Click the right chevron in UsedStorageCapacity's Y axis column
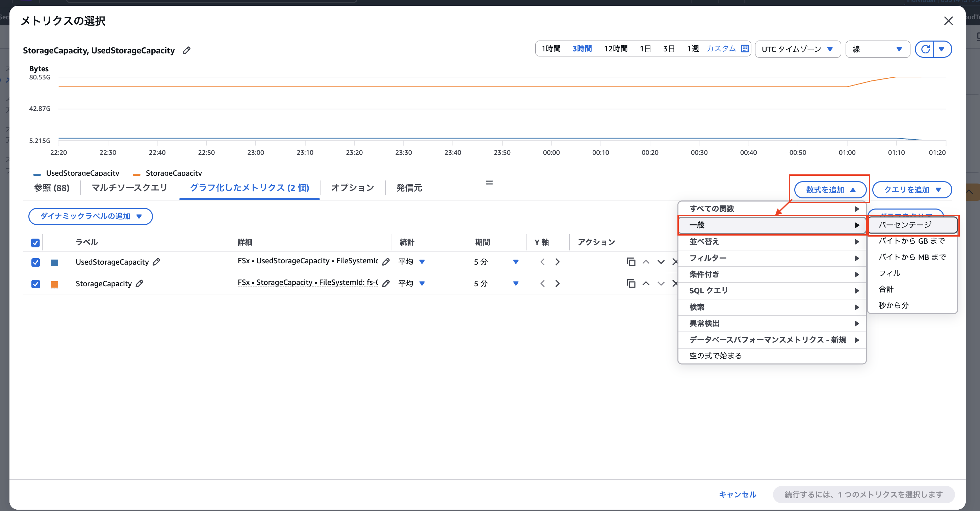The height and width of the screenshot is (511, 980). pyautogui.click(x=557, y=262)
